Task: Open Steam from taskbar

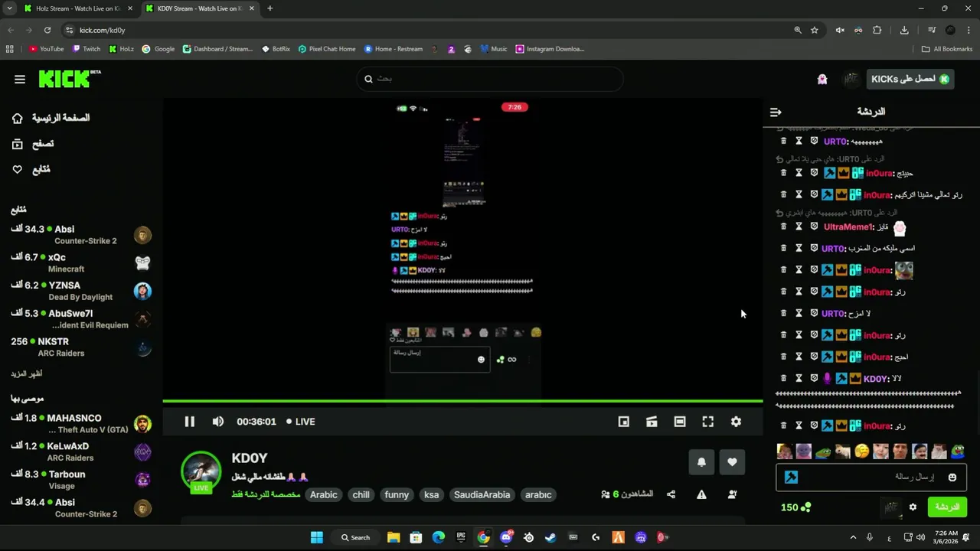Action: coord(550,537)
